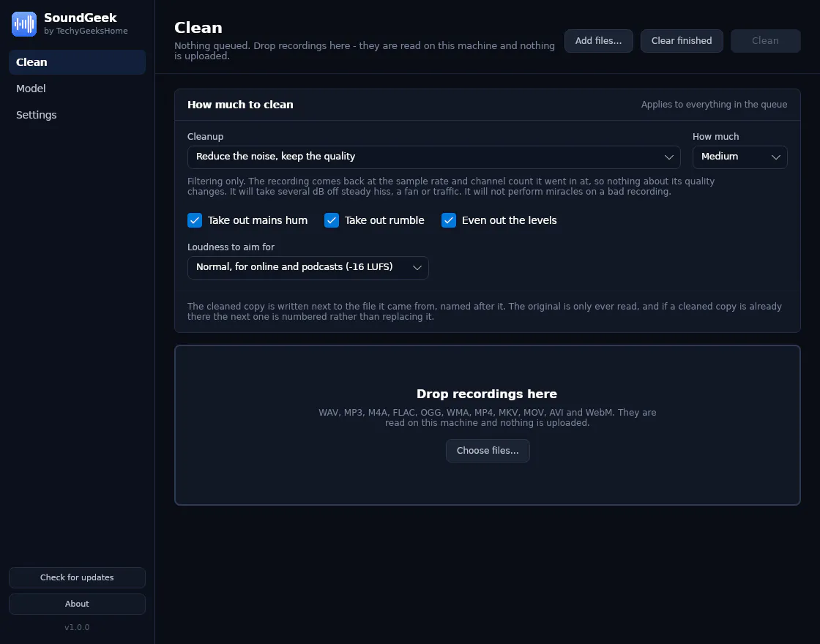
Task: Open the About dialog
Action: pos(77,604)
